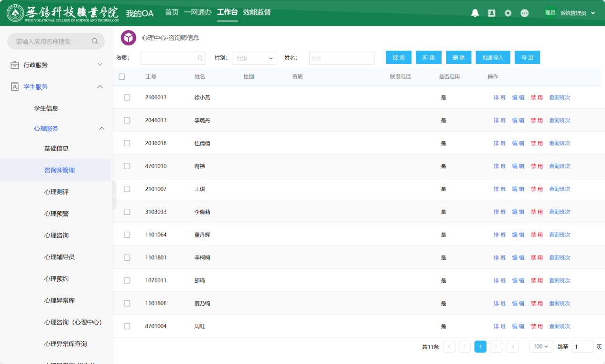Screen dimensions: 605x364
Task: Open 学生信息 in the sidebar
Action: (46, 108)
